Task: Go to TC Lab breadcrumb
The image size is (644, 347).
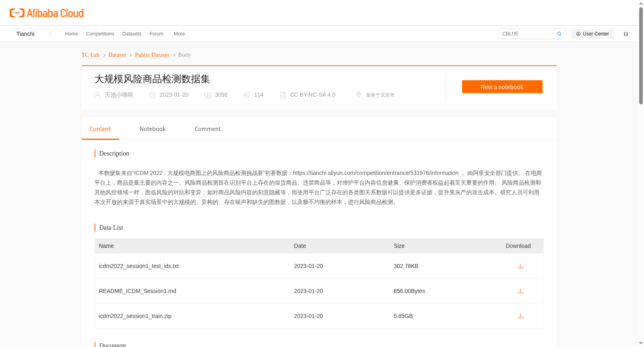Action: 91,55
